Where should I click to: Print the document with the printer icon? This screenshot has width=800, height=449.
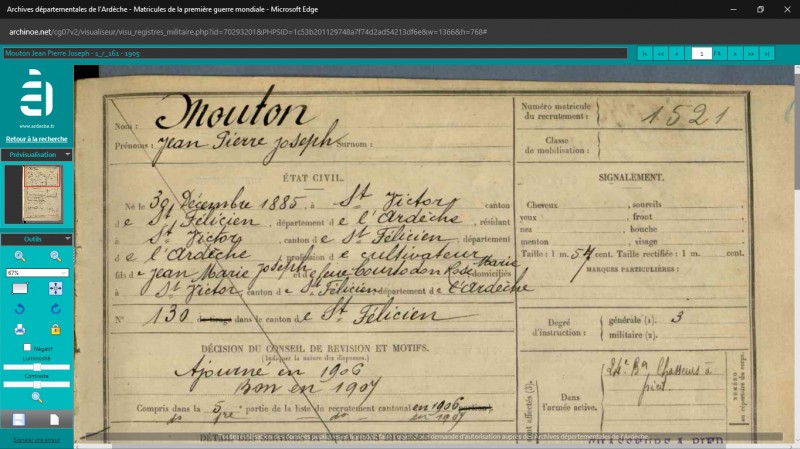(x=20, y=330)
